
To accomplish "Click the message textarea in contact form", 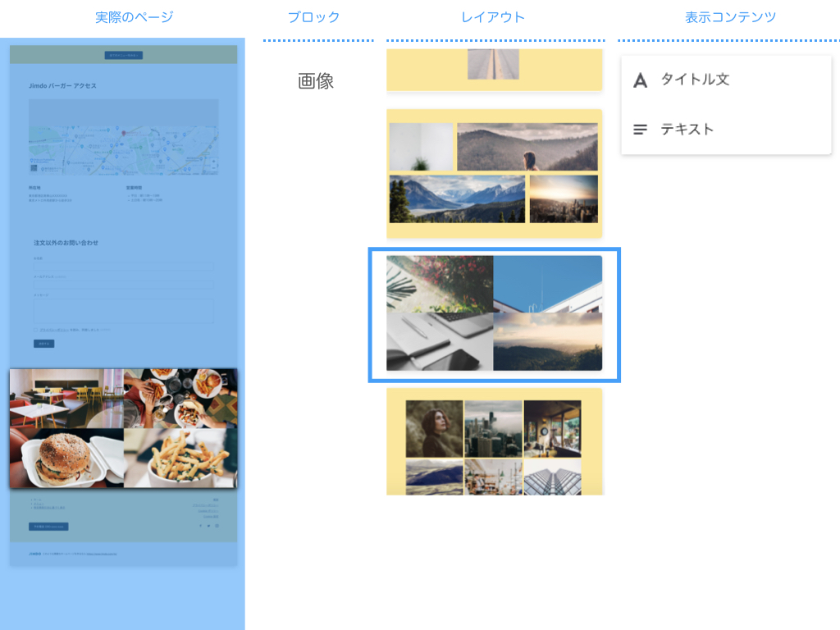I will pyautogui.click(x=124, y=311).
